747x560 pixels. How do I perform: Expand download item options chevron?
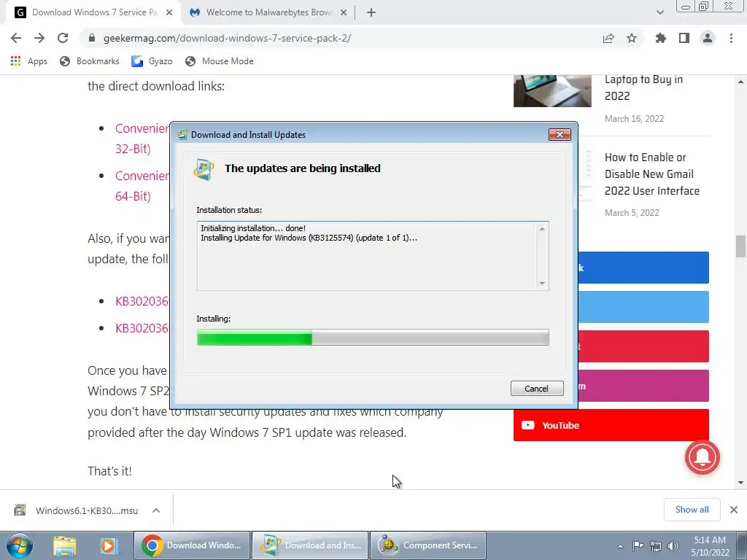(156, 510)
